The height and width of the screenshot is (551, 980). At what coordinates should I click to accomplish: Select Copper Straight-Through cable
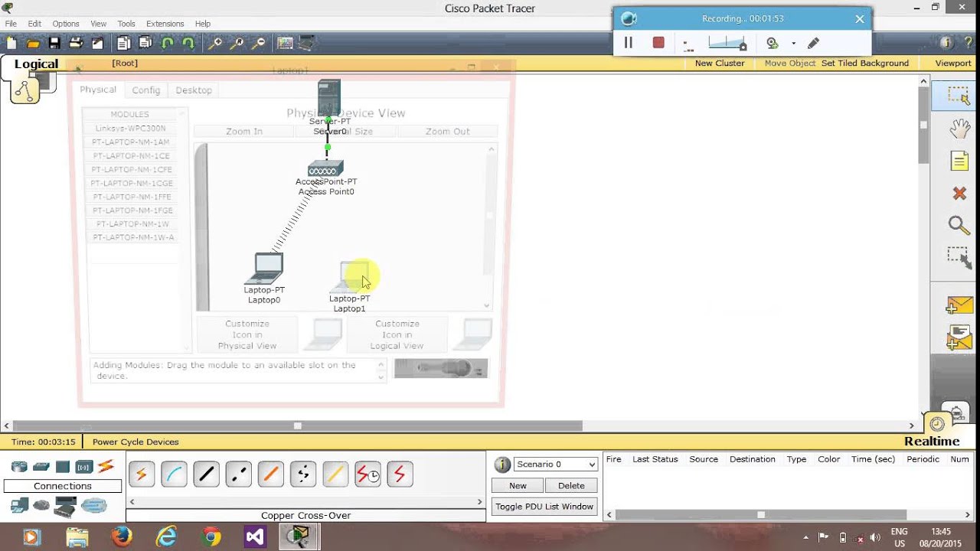[206, 474]
